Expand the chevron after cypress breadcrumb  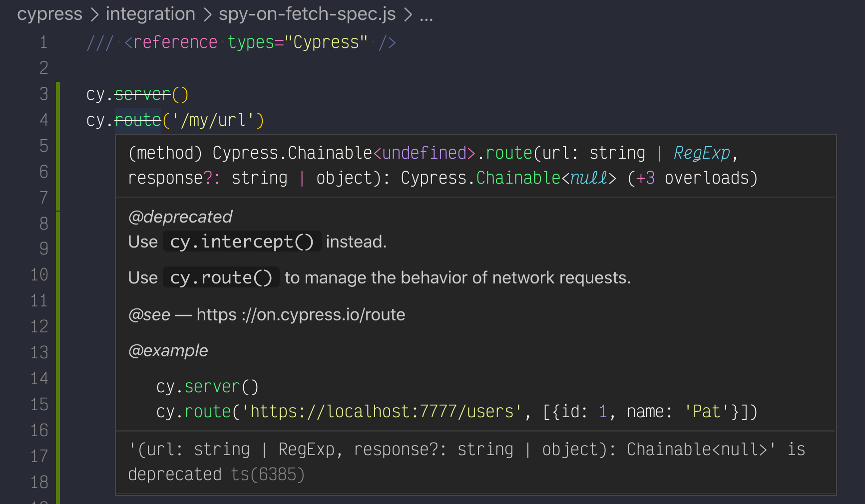(94, 15)
